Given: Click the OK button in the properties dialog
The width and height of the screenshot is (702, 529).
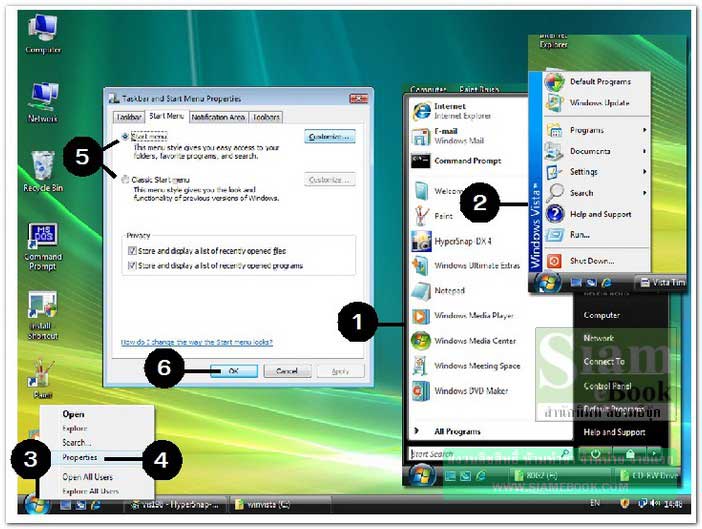Looking at the screenshot, I should tap(234, 371).
